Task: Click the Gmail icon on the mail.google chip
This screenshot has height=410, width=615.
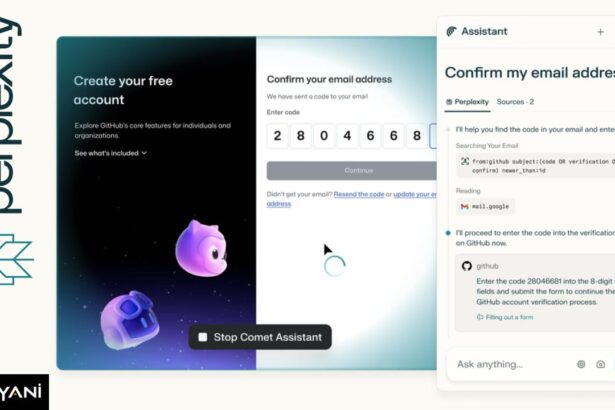Action: pyautogui.click(x=465, y=206)
